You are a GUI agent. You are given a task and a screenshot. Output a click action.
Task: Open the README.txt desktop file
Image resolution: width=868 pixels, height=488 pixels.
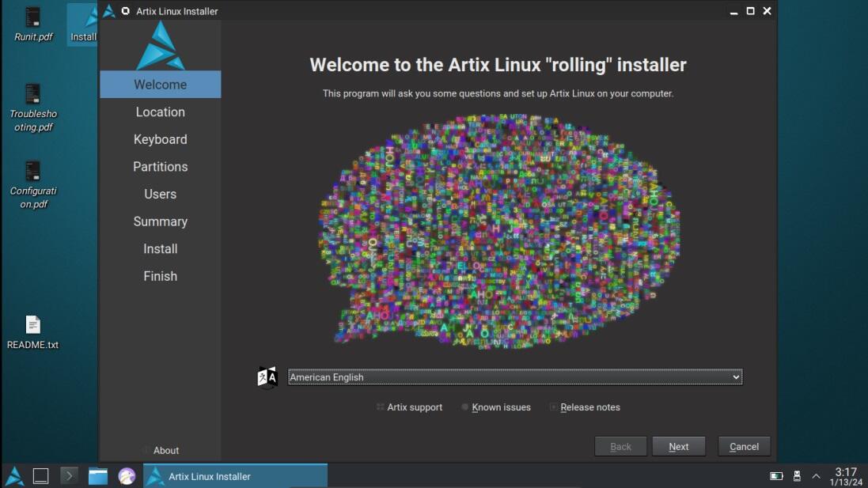32,332
